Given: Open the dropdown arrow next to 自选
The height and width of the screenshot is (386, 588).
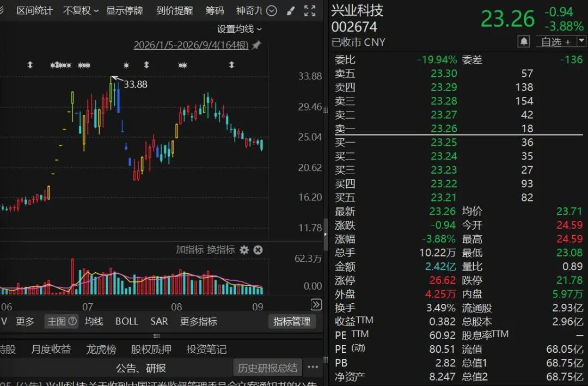Looking at the screenshot, I should click(581, 41).
